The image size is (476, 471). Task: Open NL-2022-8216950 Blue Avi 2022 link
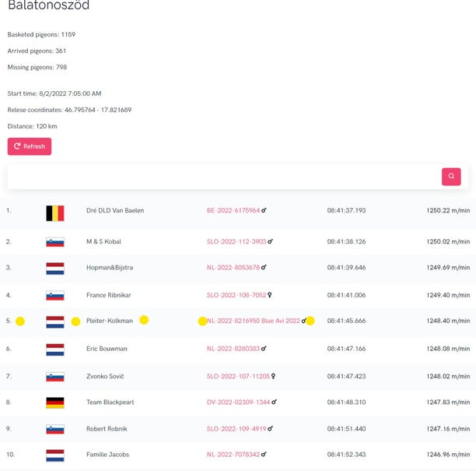point(254,321)
